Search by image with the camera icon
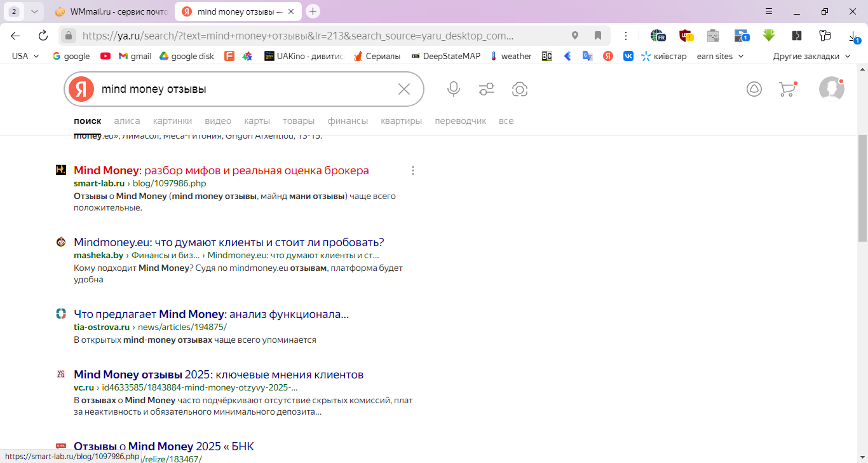 (520, 89)
